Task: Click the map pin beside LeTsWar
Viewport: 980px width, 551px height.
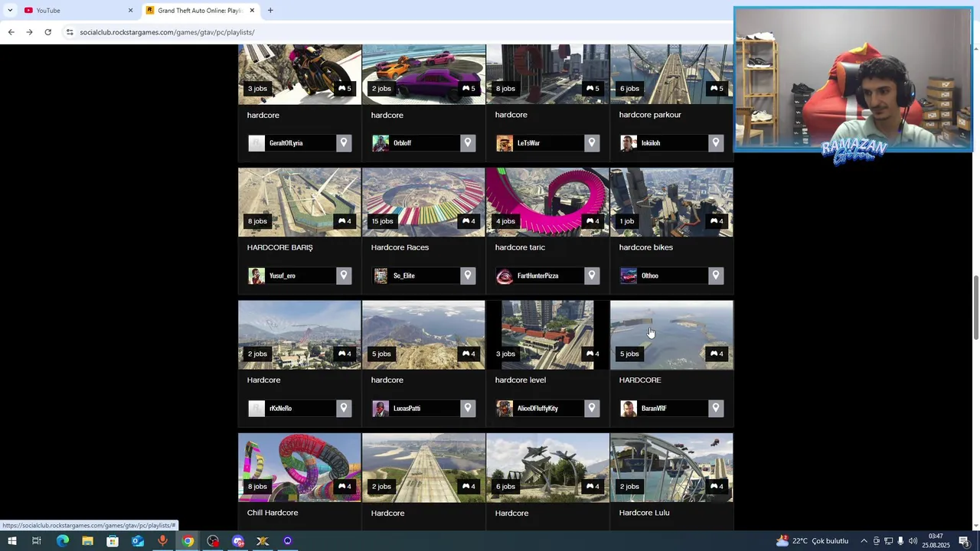Action: (x=592, y=143)
